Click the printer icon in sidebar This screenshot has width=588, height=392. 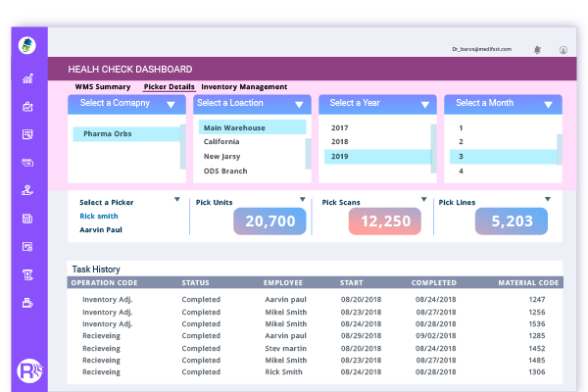(x=27, y=304)
